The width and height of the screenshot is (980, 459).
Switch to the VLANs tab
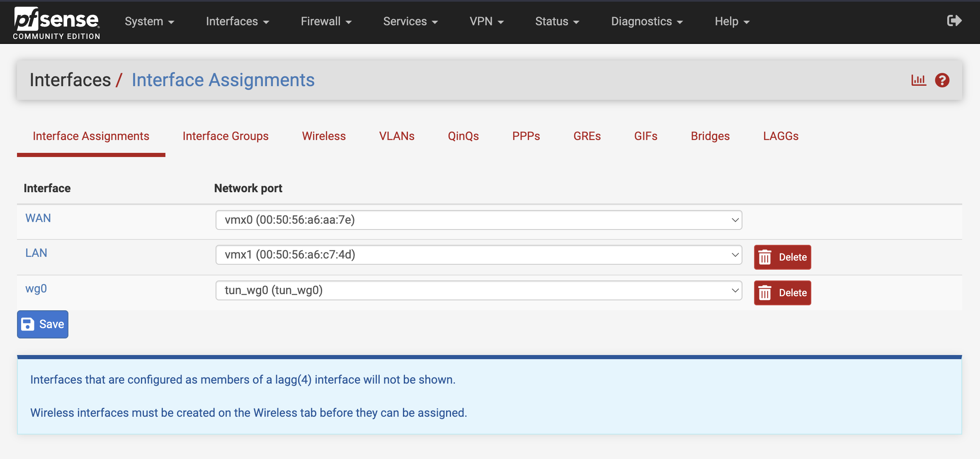point(396,136)
